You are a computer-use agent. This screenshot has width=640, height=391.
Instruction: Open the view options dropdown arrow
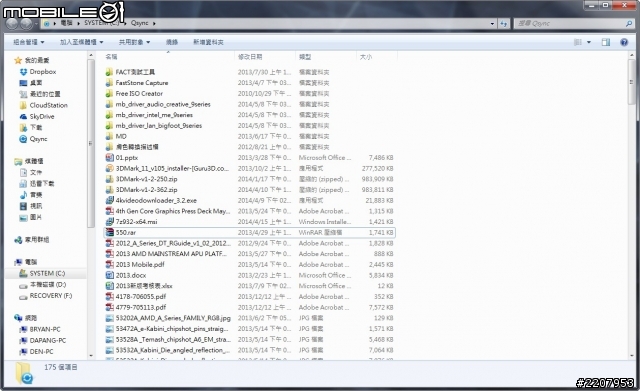(589, 42)
